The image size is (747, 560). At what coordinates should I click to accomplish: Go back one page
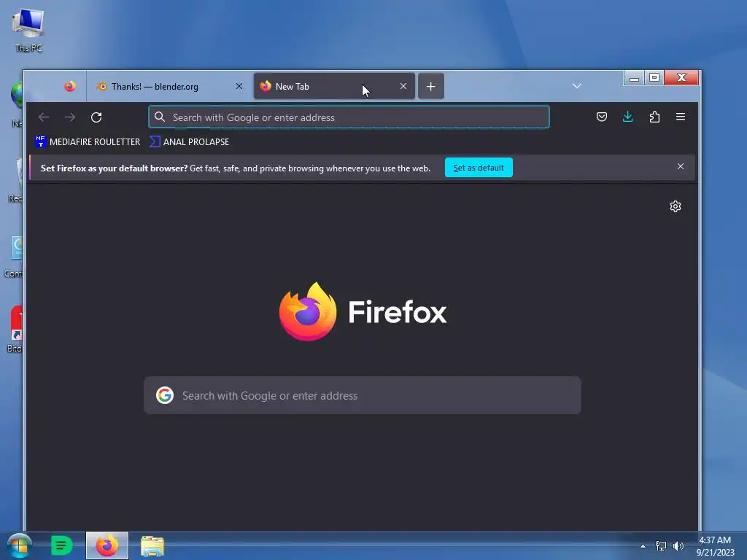tap(44, 117)
